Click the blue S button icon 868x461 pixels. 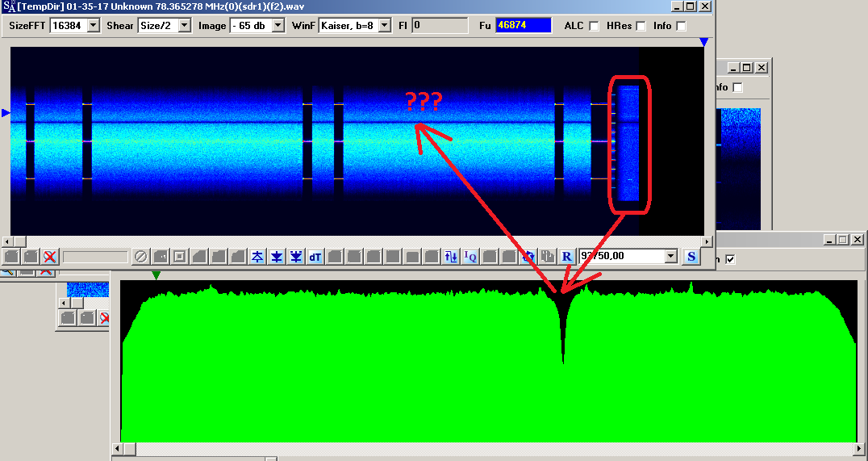coord(691,257)
